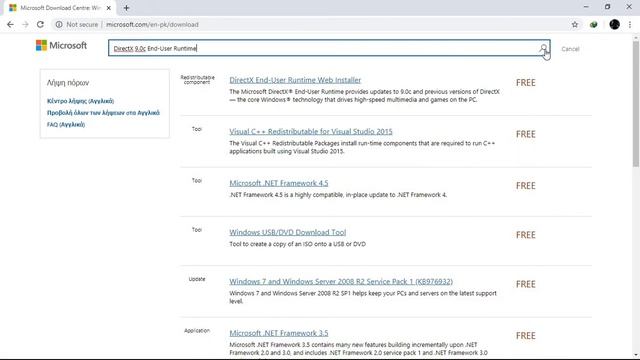Click FAQ (Αγγλικά) sidebar link

pyautogui.click(x=66, y=124)
